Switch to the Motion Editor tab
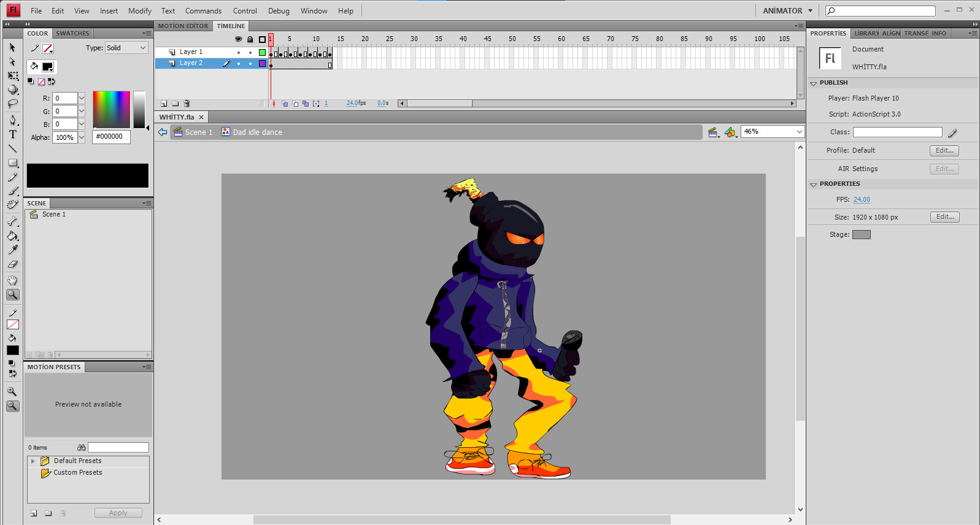 tap(183, 26)
